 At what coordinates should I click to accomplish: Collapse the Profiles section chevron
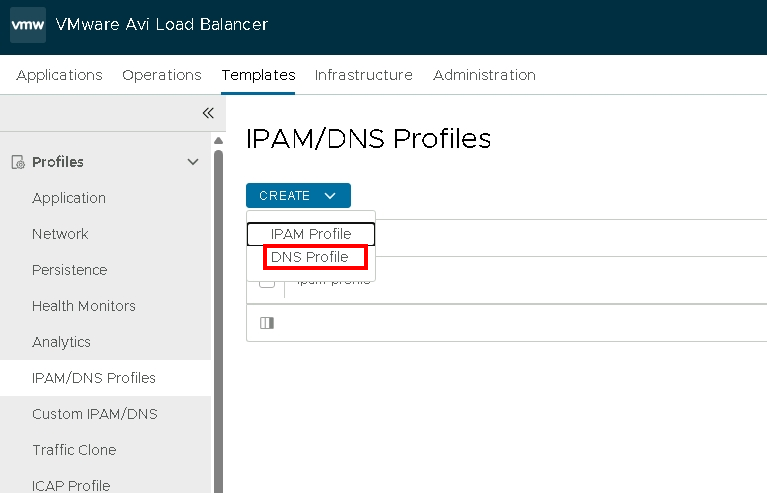[x=193, y=162]
